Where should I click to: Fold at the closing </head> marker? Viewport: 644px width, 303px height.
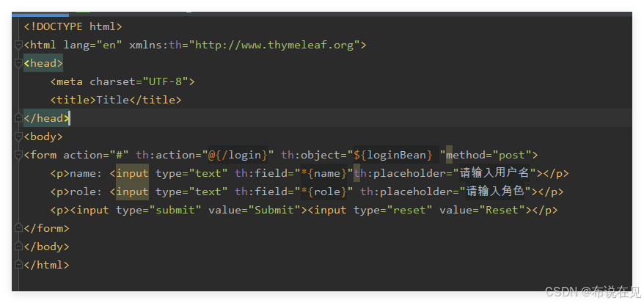coord(18,118)
